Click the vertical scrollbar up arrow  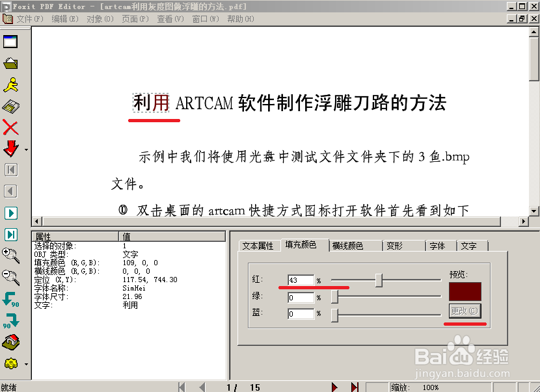coord(533,32)
